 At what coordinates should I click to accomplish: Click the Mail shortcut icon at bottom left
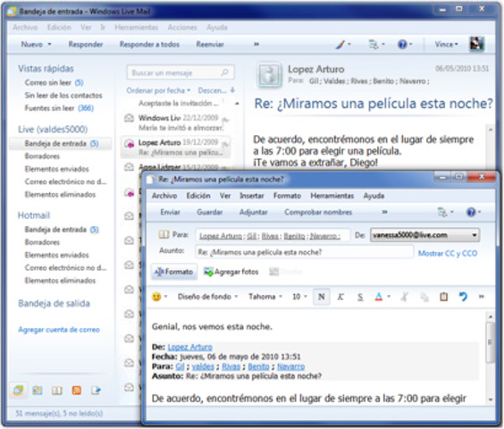point(19,390)
